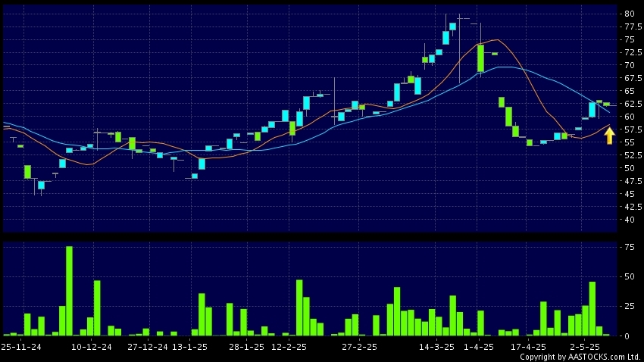Click the 77.5 price axis label
The image size is (644, 362).
coord(633,27)
